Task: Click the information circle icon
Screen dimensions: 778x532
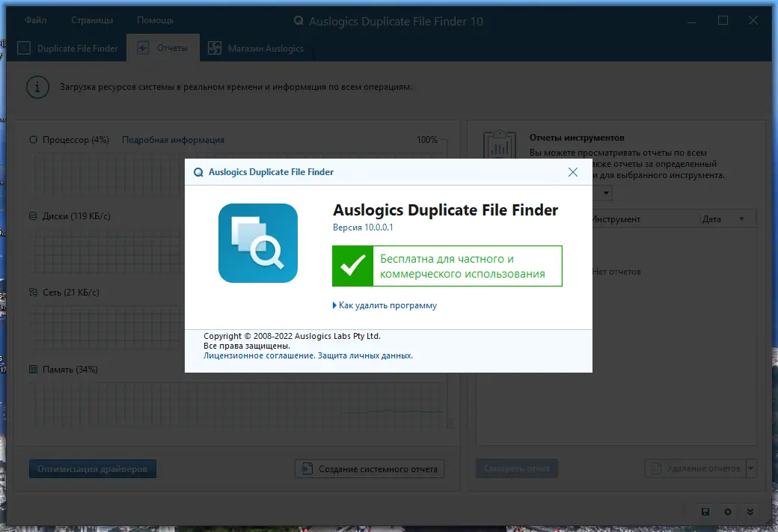Action: pyautogui.click(x=37, y=88)
